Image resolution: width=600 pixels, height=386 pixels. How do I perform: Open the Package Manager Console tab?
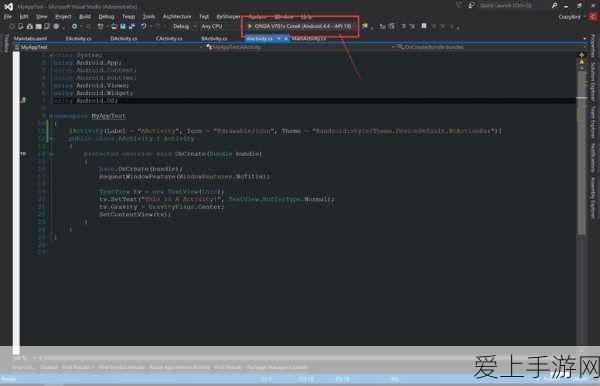277,367
